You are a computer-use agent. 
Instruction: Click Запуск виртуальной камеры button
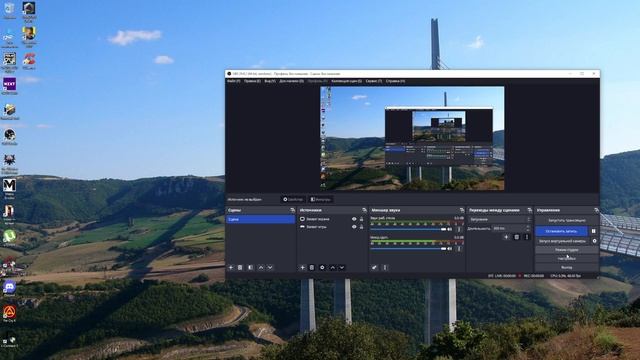(562, 241)
